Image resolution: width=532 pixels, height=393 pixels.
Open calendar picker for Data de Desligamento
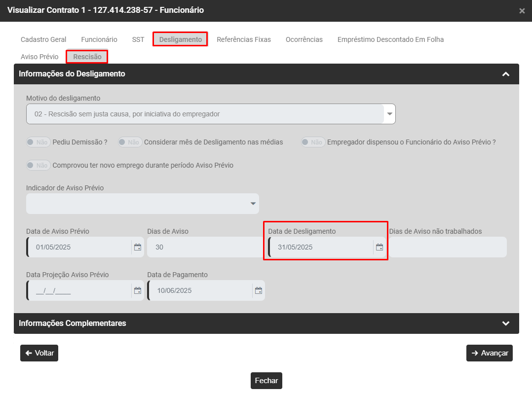click(379, 247)
